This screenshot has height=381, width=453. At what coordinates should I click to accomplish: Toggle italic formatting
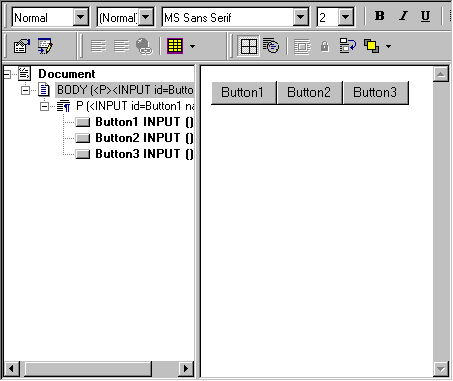pos(403,16)
